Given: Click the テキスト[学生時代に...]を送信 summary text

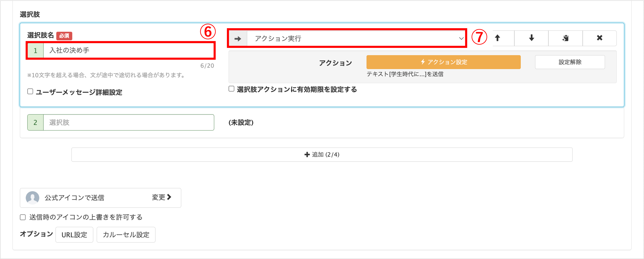Looking at the screenshot, I should coord(405,74).
